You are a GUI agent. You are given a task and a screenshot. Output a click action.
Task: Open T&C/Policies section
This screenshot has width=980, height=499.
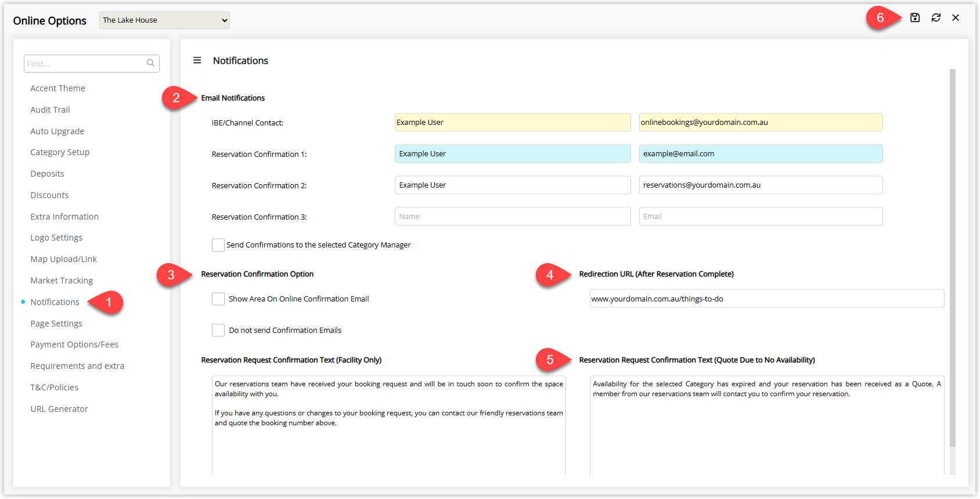pos(55,387)
